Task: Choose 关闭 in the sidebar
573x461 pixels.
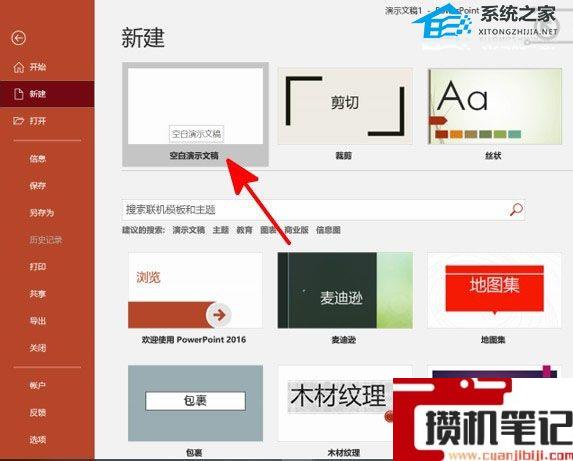Action: pyautogui.click(x=38, y=348)
